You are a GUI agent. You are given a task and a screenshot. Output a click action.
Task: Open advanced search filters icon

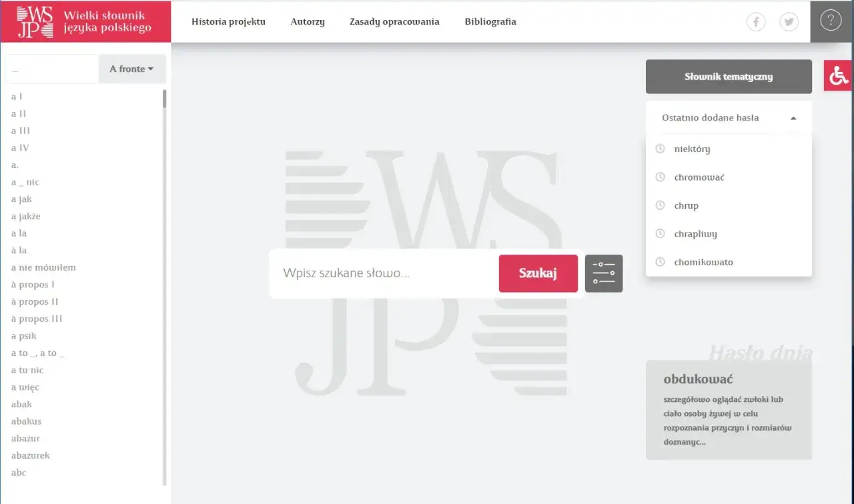click(604, 273)
